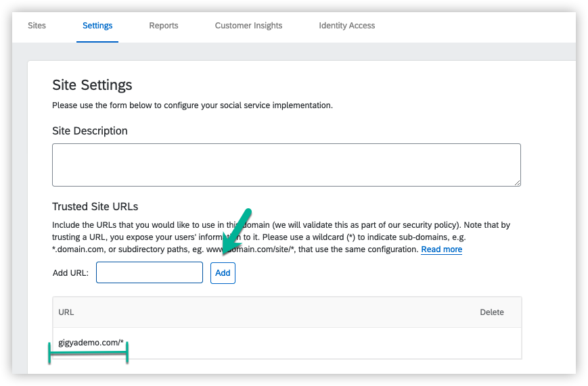Click the Trusted Site URLs heading
The image size is (588, 386).
click(x=95, y=206)
